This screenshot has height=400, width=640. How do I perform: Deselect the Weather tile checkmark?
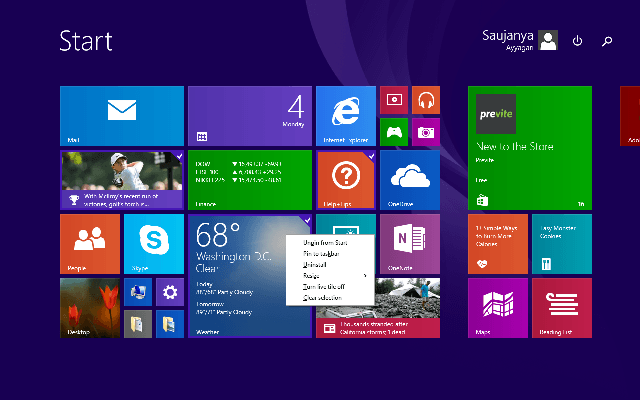point(307,220)
